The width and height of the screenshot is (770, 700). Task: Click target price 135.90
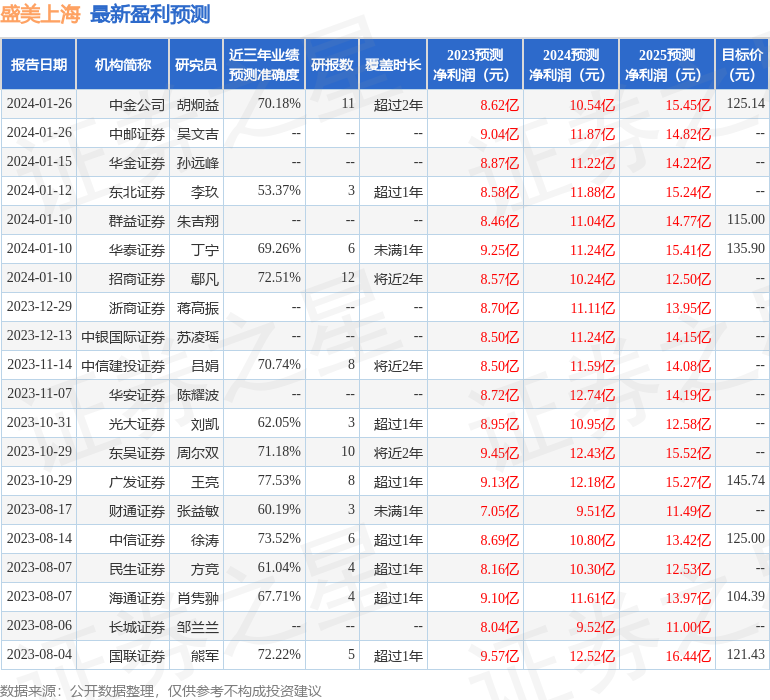pos(745,249)
